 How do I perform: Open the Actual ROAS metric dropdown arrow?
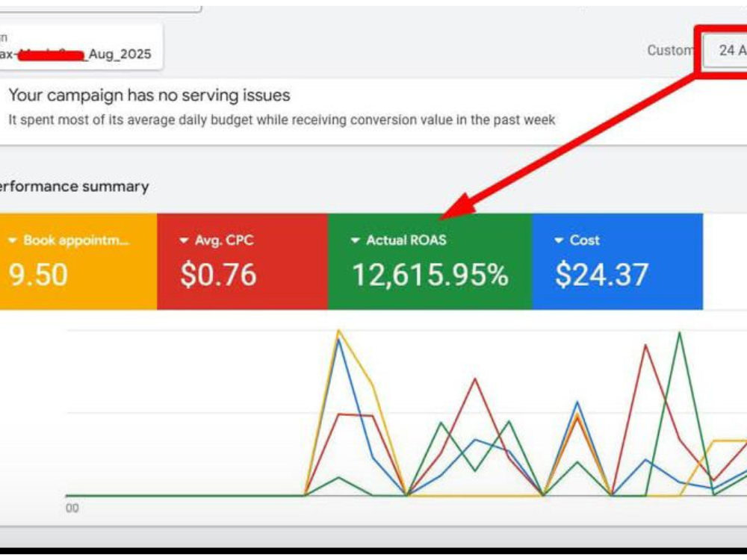click(355, 240)
